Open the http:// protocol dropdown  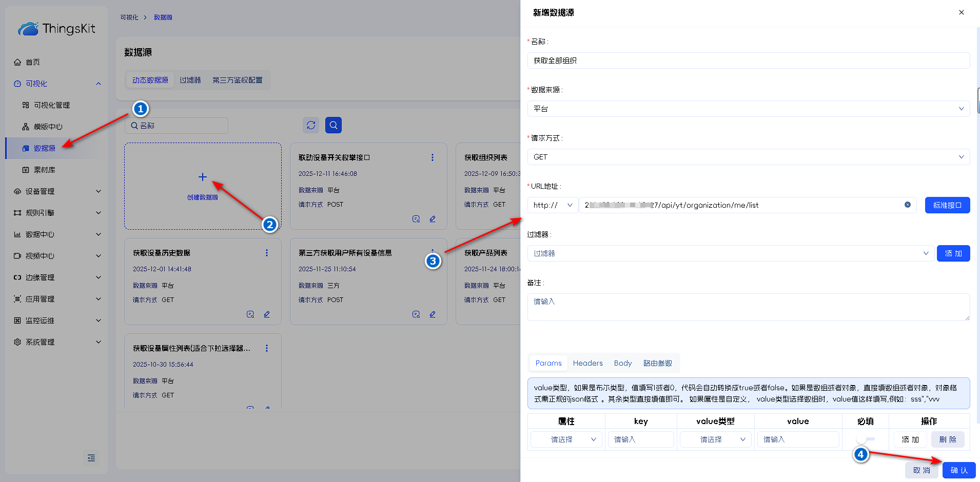(x=553, y=205)
